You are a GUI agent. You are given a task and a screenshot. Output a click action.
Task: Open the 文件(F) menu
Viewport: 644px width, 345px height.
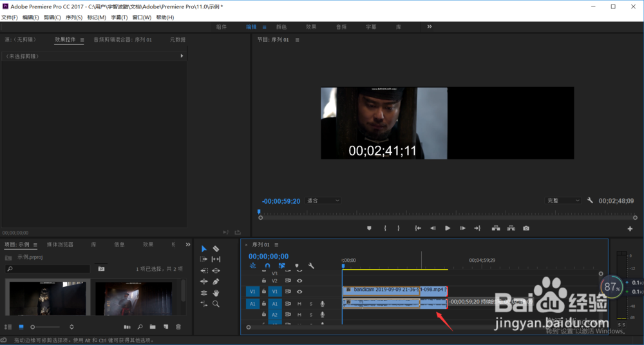click(10, 17)
